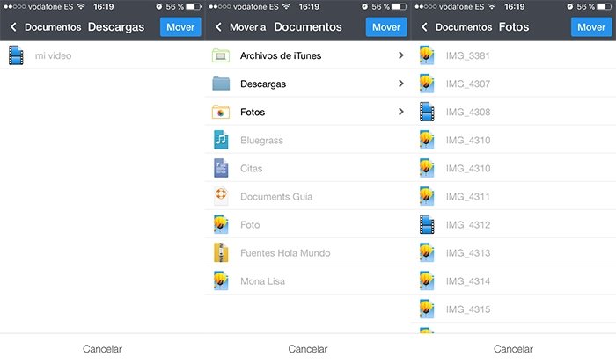Tap the IMG_4307 image icon
Screen dimensions: 616x364
[x=427, y=84]
